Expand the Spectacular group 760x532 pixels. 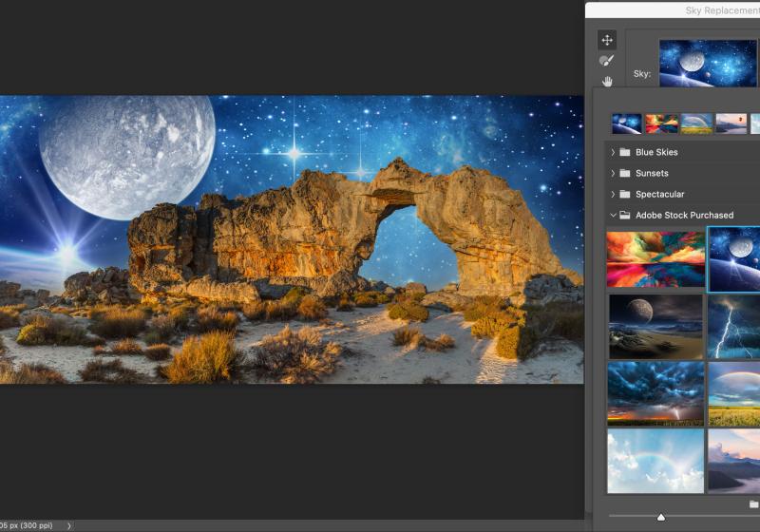coord(613,195)
